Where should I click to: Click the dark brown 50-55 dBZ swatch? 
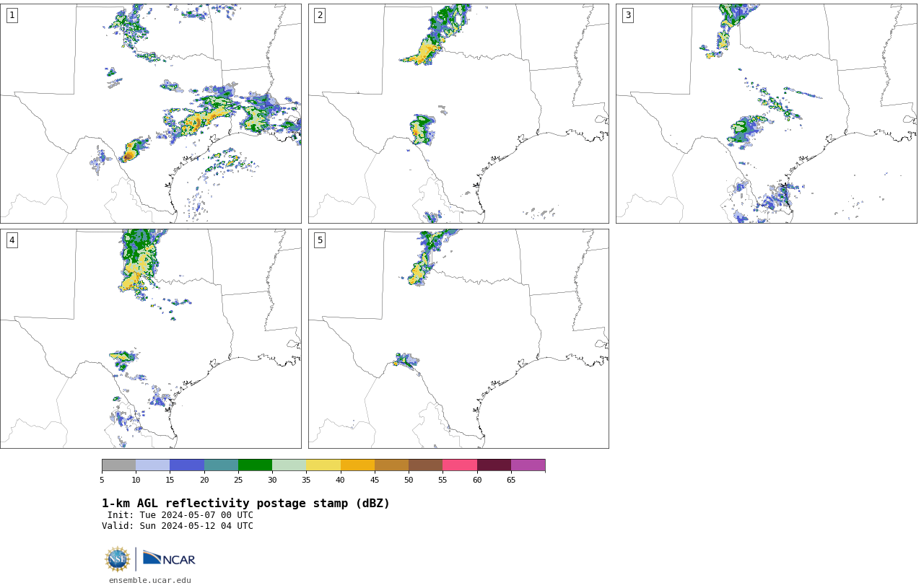(x=426, y=465)
